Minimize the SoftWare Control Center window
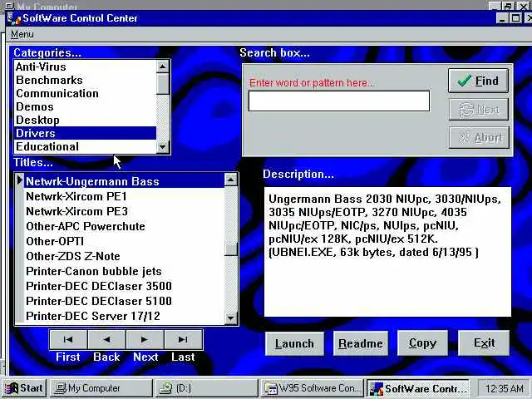This screenshot has width=532, height=399. (x=502, y=18)
